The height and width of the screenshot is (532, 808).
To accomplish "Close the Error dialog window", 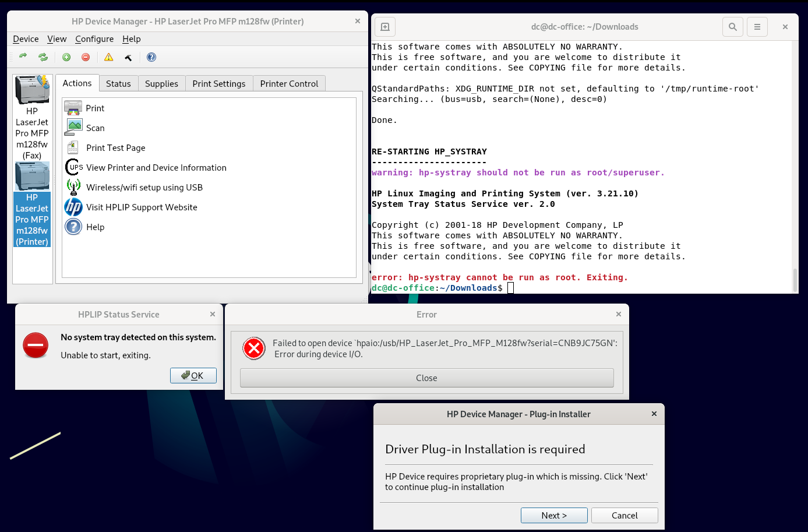I will pyautogui.click(x=619, y=314).
